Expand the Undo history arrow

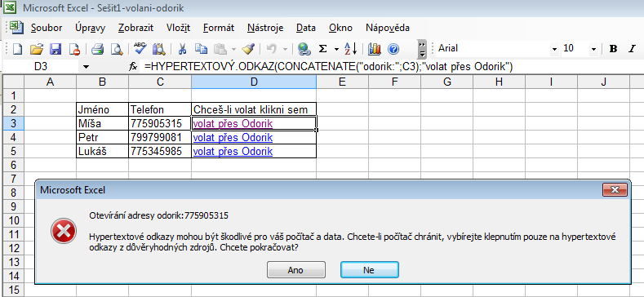285,49
